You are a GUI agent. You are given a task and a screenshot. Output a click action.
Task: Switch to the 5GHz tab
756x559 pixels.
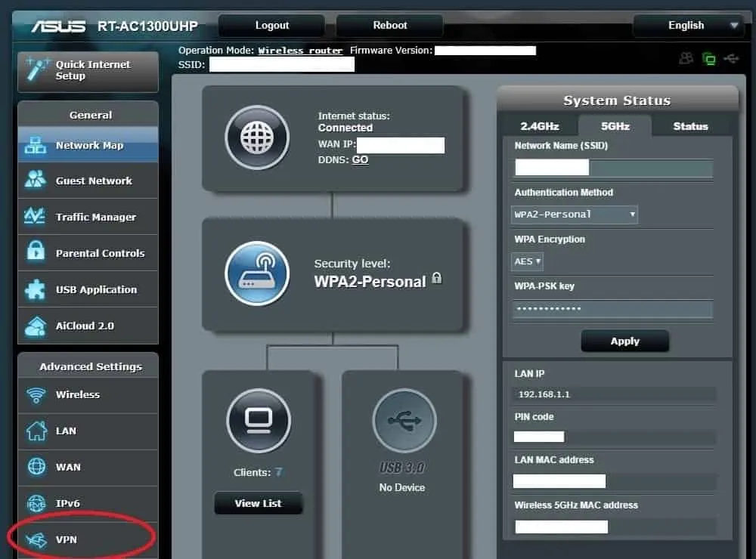(x=615, y=126)
